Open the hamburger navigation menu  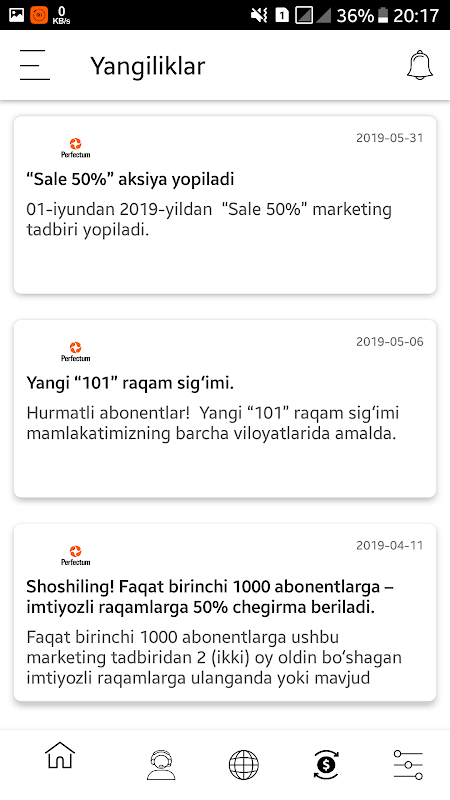(35, 65)
